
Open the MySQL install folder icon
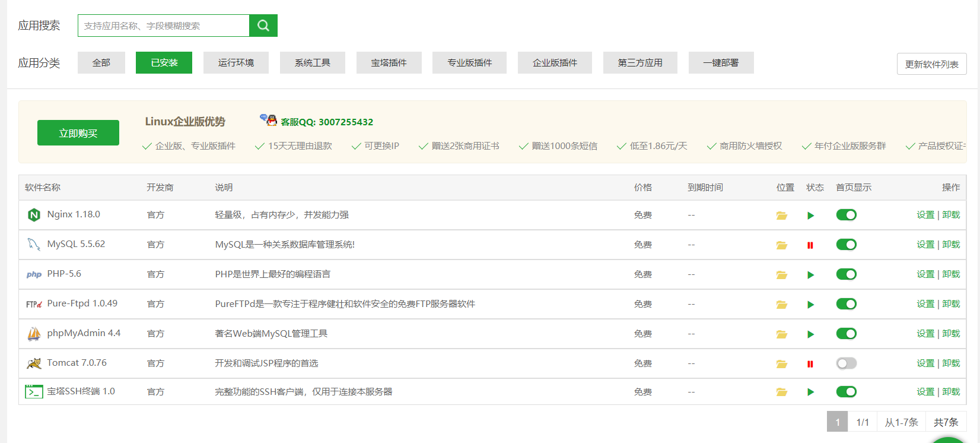(x=782, y=245)
